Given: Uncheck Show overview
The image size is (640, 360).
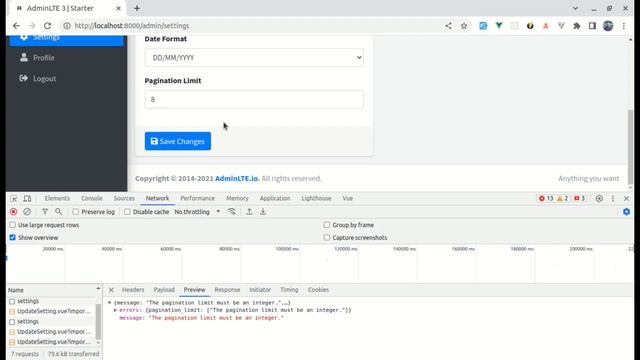Looking at the screenshot, I should [x=13, y=238].
